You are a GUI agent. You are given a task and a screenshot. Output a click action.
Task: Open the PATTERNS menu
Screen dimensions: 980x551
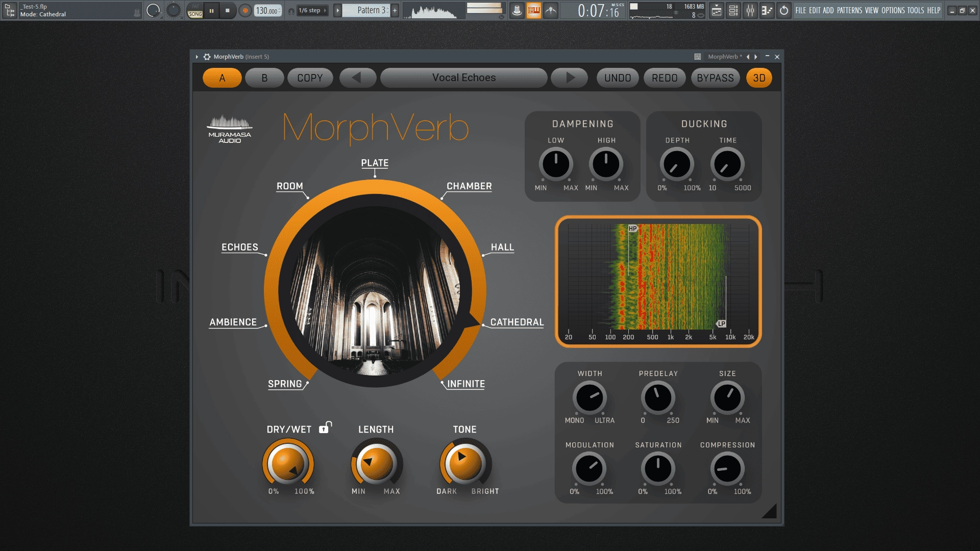[x=849, y=10]
